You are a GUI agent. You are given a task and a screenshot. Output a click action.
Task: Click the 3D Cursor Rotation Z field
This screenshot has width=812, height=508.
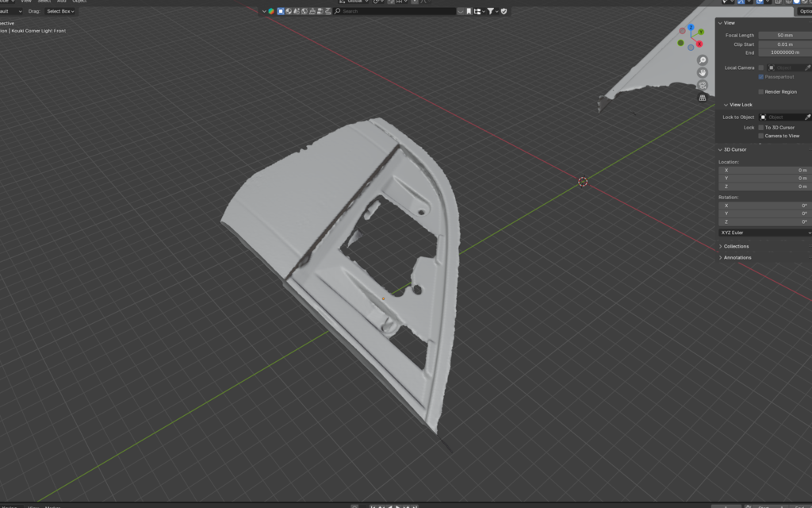pyautogui.click(x=765, y=222)
